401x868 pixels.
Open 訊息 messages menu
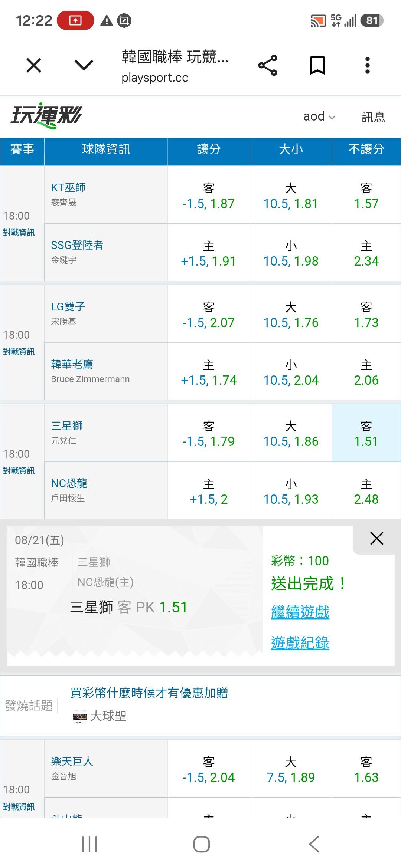coord(373,117)
